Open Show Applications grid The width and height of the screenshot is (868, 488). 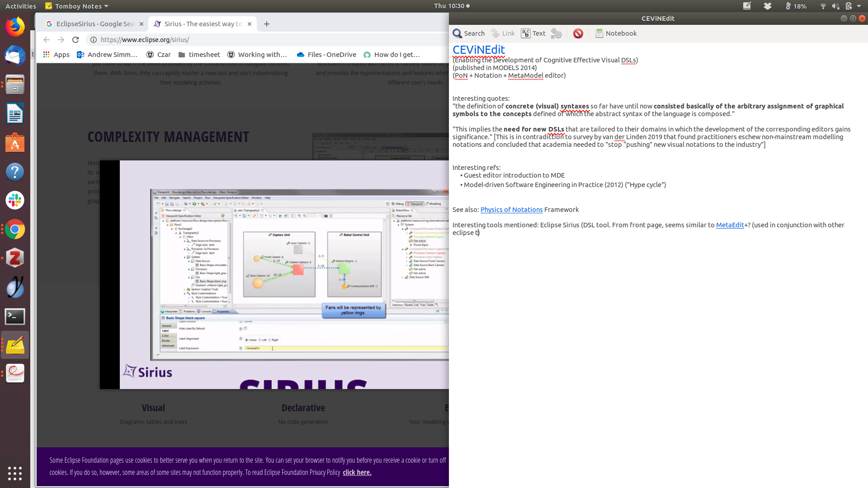tap(15, 473)
